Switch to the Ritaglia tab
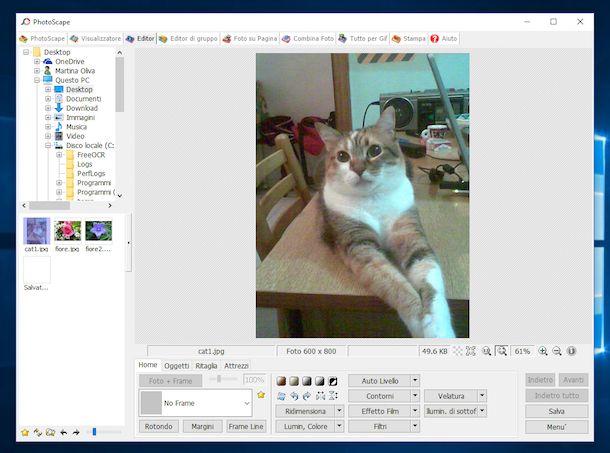Viewport: 610px width, 453px height. 206,366
